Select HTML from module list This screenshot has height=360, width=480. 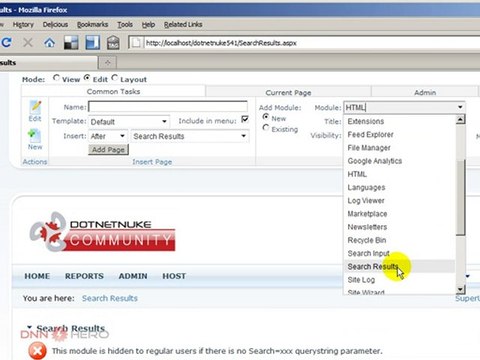[357, 174]
